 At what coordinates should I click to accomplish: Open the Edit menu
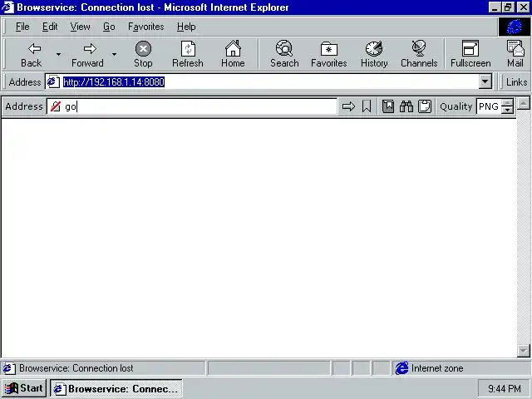[50, 27]
